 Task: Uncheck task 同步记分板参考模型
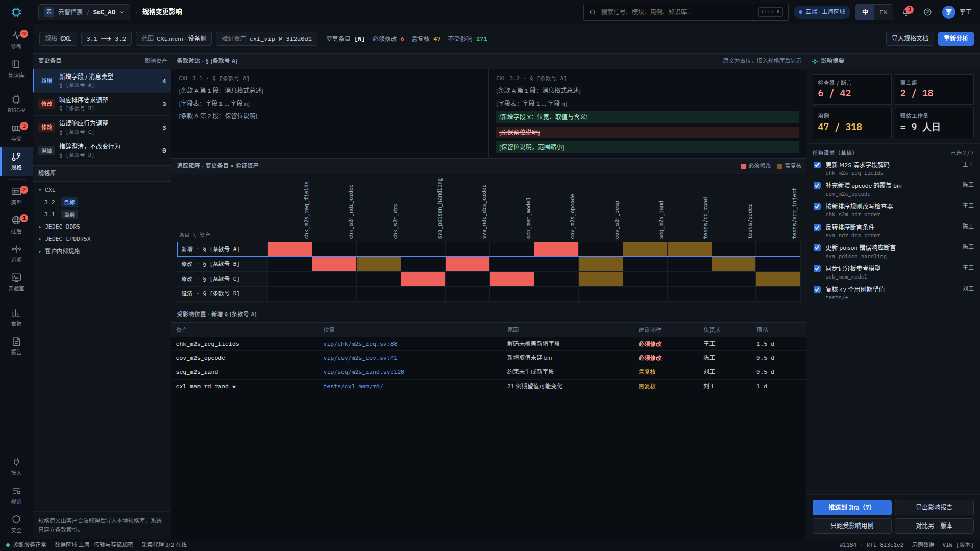point(817,268)
